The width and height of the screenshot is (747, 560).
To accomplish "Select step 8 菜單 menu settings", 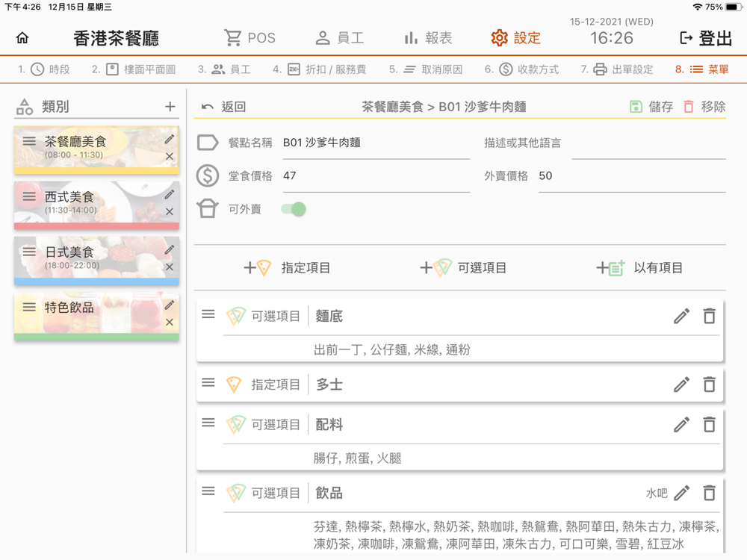I will point(701,69).
